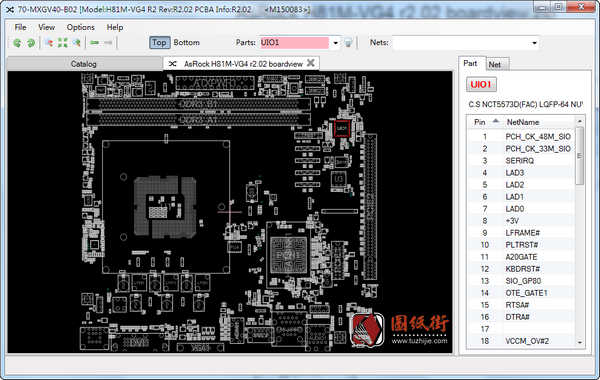Open the Parts dropdown list
This screenshot has width=600, height=380.
tap(335, 43)
